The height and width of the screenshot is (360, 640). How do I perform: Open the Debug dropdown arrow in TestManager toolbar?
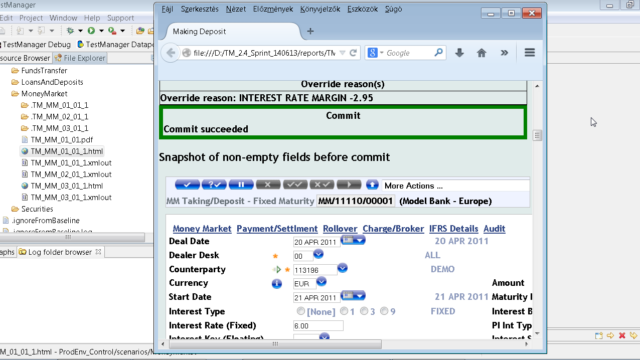(x=80, y=31)
